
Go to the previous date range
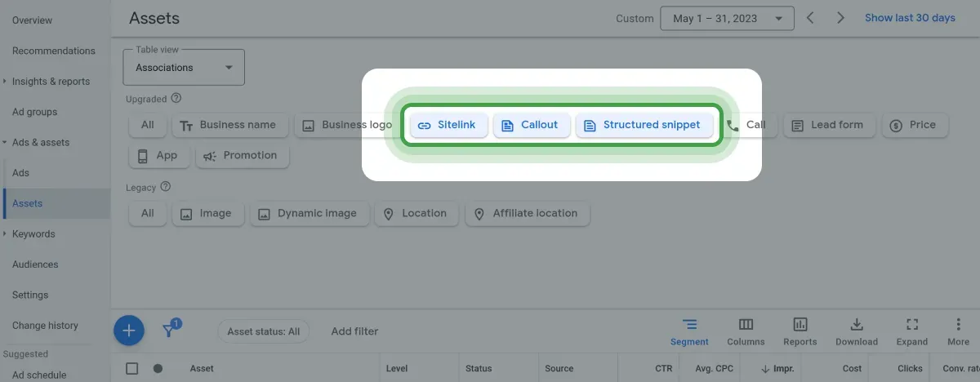click(x=810, y=18)
